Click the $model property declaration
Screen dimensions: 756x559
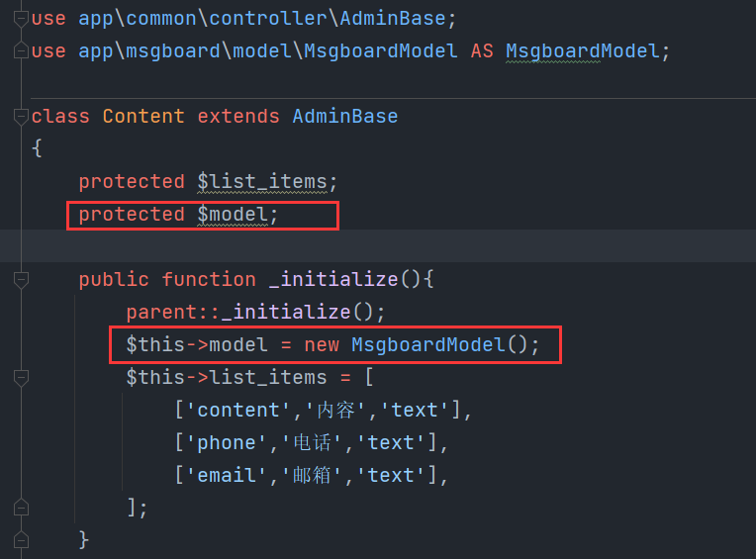(x=233, y=215)
